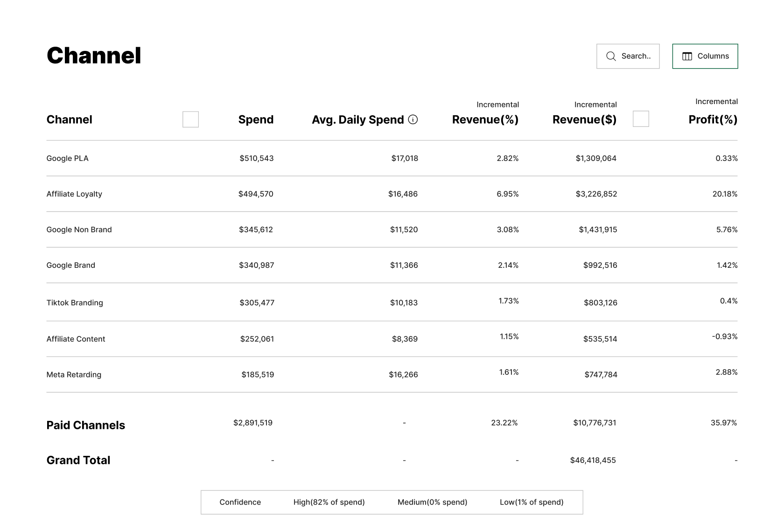Click the magnifying glass search icon

point(611,56)
